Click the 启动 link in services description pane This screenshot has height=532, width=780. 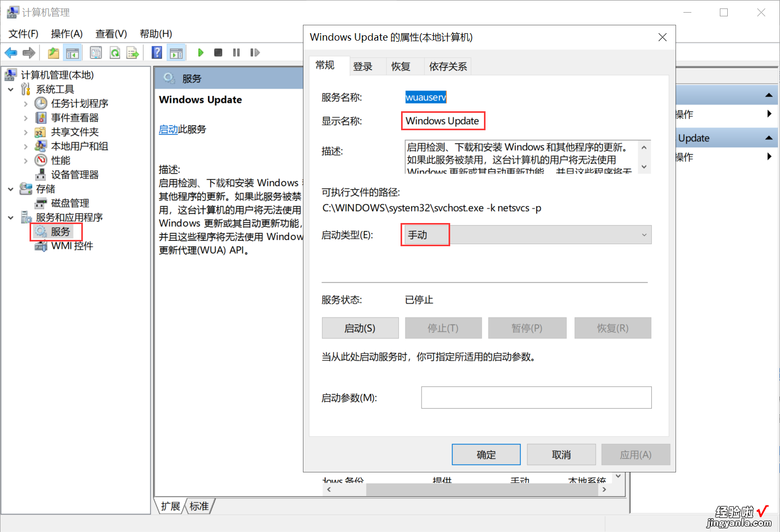click(x=168, y=129)
